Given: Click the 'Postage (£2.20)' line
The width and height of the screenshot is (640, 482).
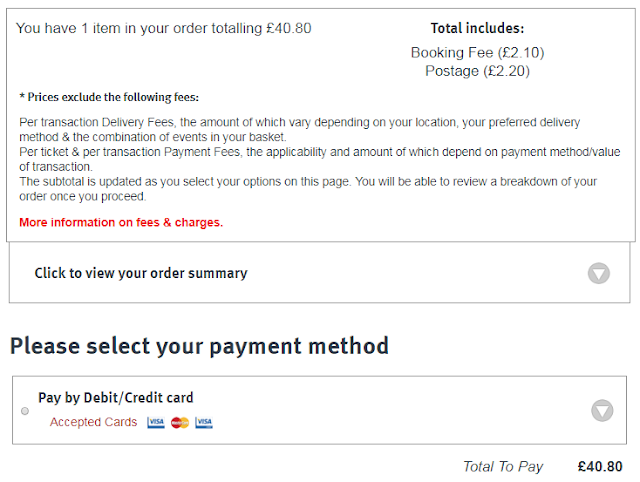Looking at the screenshot, I should coord(477,71).
